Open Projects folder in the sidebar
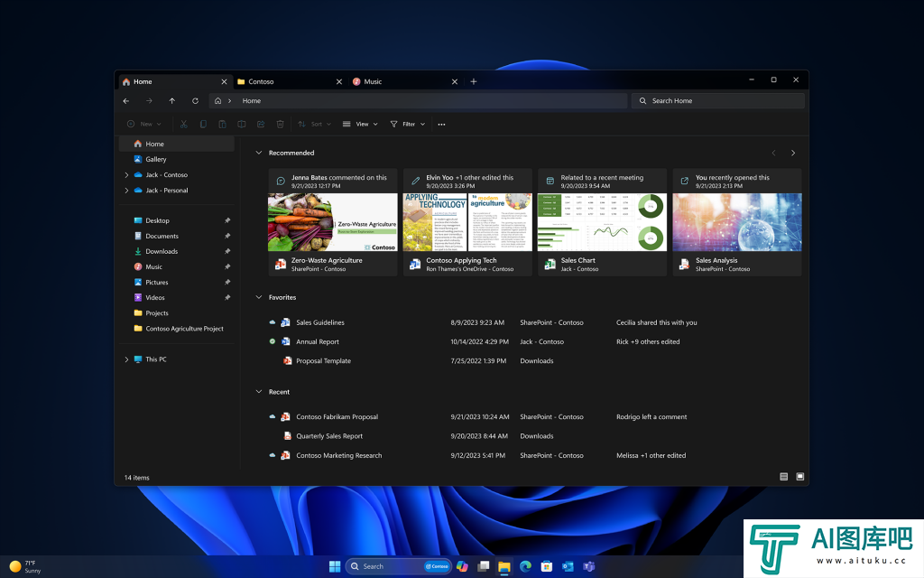The height and width of the screenshot is (578, 924). [x=177, y=313]
